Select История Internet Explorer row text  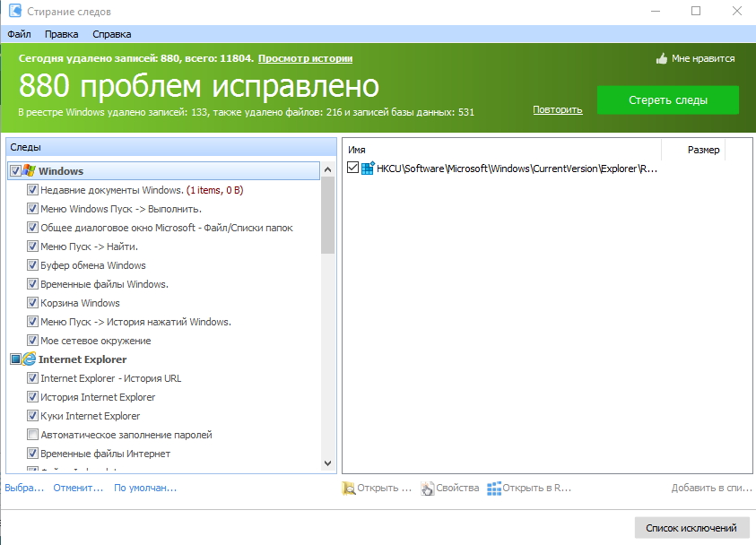point(98,397)
